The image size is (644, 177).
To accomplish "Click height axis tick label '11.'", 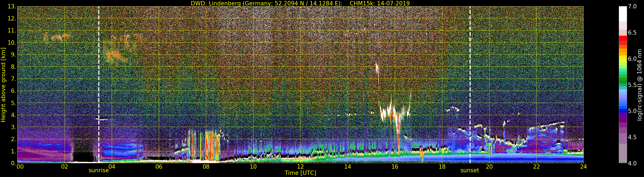I will [x=12, y=31].
